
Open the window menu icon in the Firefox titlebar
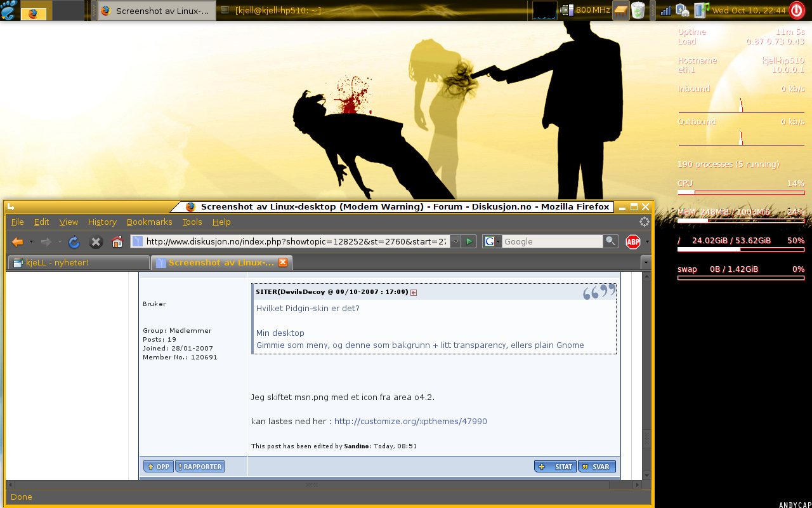coord(11,206)
